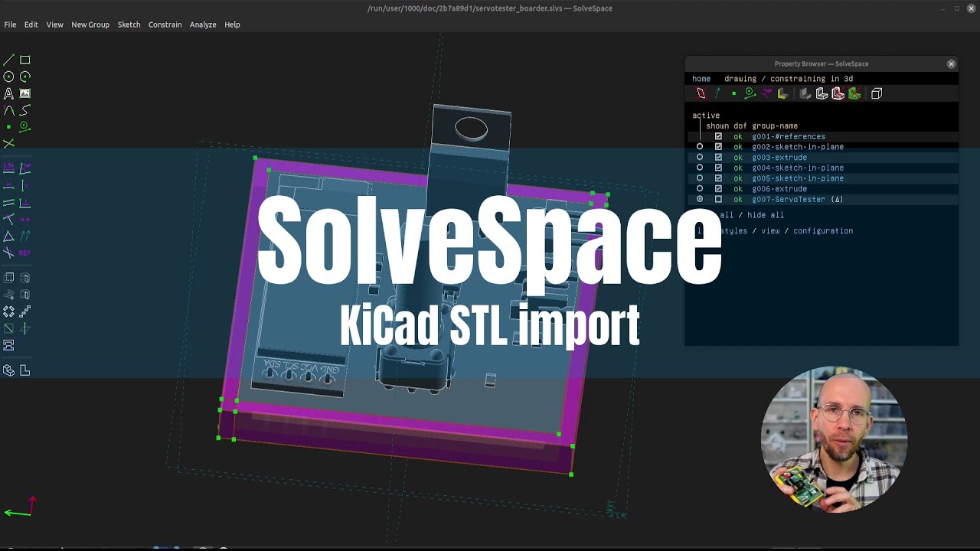This screenshot has width=980, height=551.
Task: Open the File menu
Action: [x=10, y=24]
